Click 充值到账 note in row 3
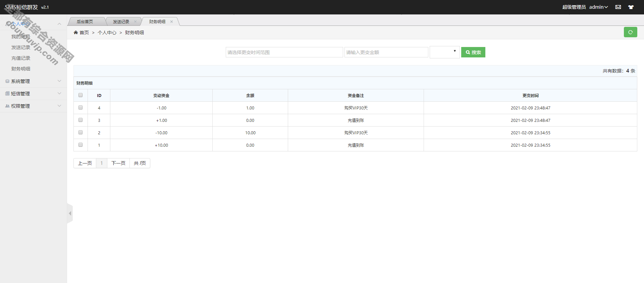 click(x=356, y=121)
